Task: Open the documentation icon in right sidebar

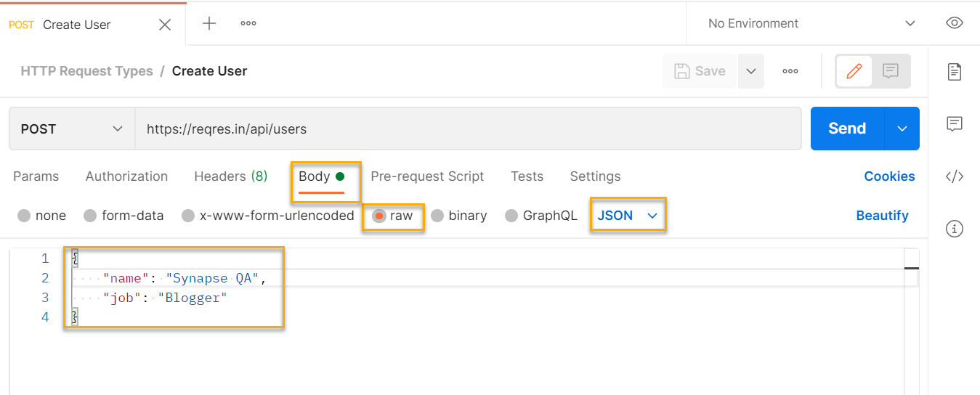Action: [x=955, y=71]
